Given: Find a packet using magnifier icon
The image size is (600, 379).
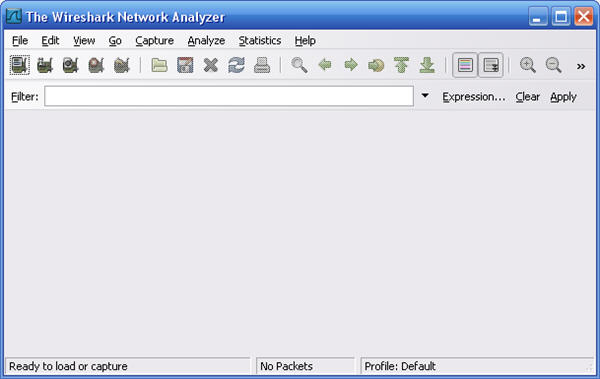Looking at the screenshot, I should coord(299,65).
